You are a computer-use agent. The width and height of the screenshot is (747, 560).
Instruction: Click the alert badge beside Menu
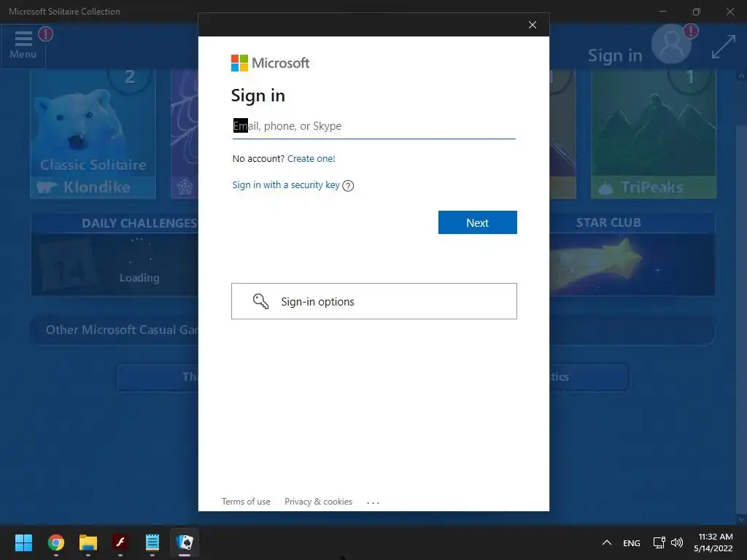click(46, 34)
